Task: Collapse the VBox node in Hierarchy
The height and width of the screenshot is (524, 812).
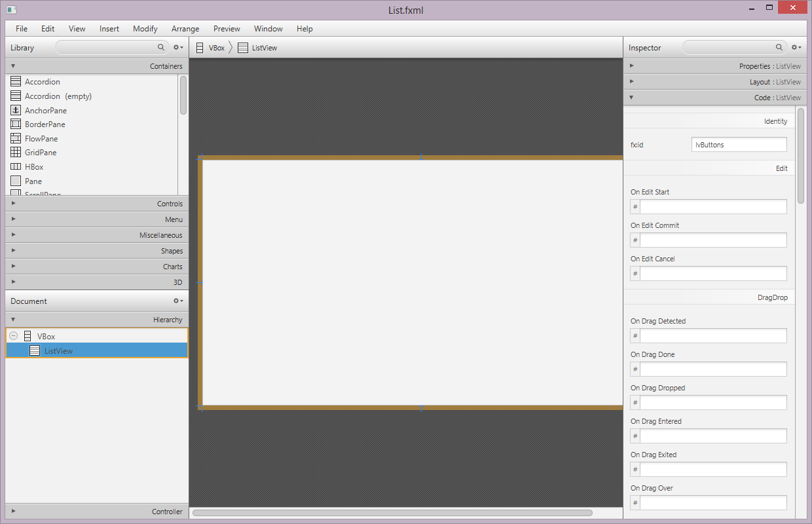Action: point(12,335)
